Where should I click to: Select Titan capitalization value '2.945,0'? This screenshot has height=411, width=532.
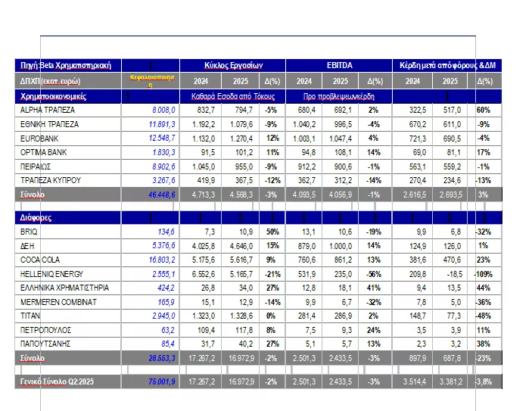tap(163, 316)
